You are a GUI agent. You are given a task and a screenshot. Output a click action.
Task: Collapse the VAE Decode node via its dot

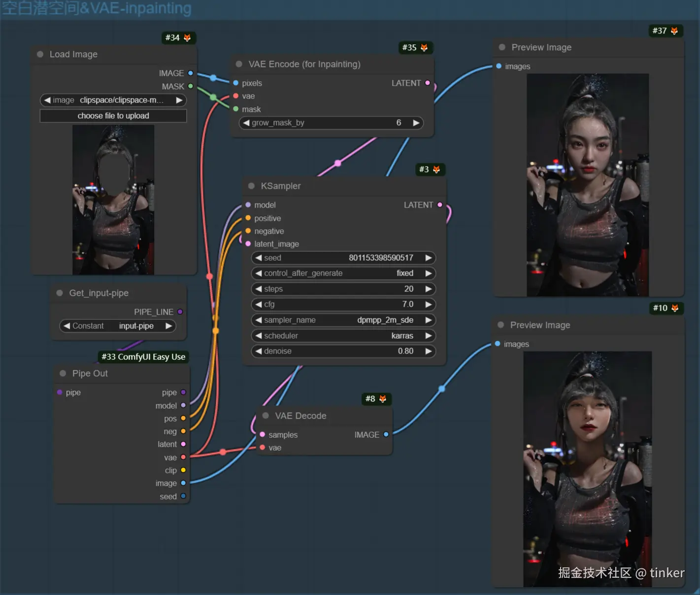coord(266,416)
